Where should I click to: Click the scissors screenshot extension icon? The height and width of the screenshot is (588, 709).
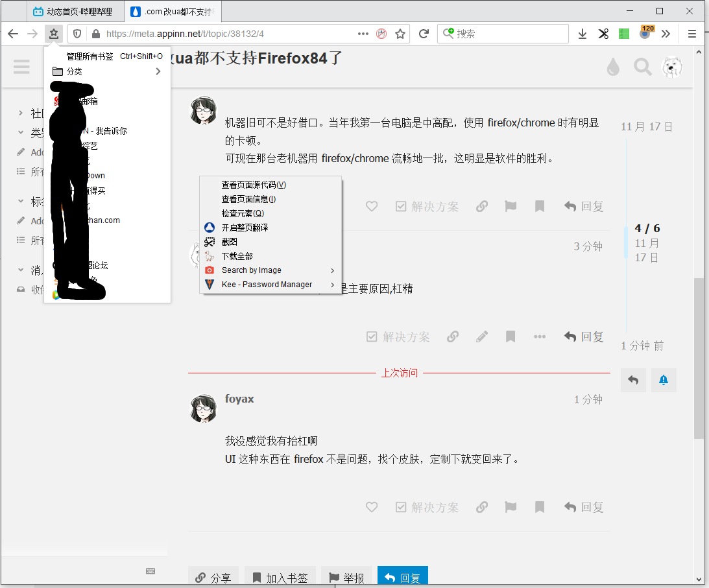603,34
